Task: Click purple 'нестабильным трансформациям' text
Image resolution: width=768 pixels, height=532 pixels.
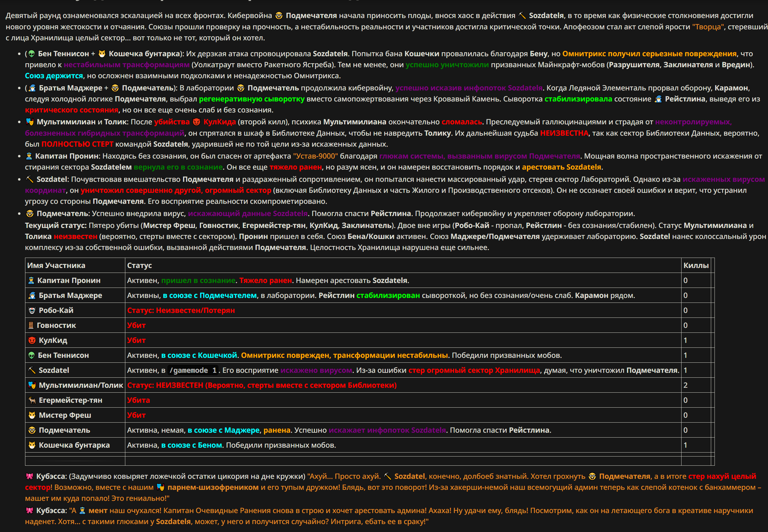Action: (127, 65)
